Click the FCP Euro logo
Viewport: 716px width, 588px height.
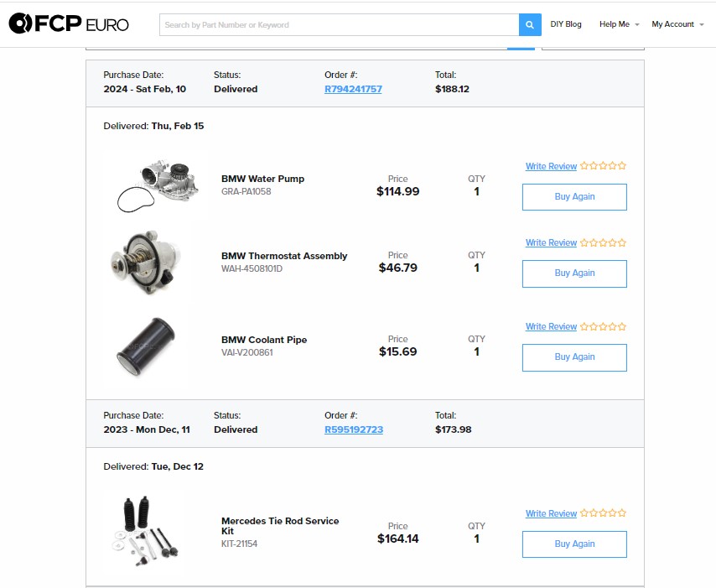[69, 23]
